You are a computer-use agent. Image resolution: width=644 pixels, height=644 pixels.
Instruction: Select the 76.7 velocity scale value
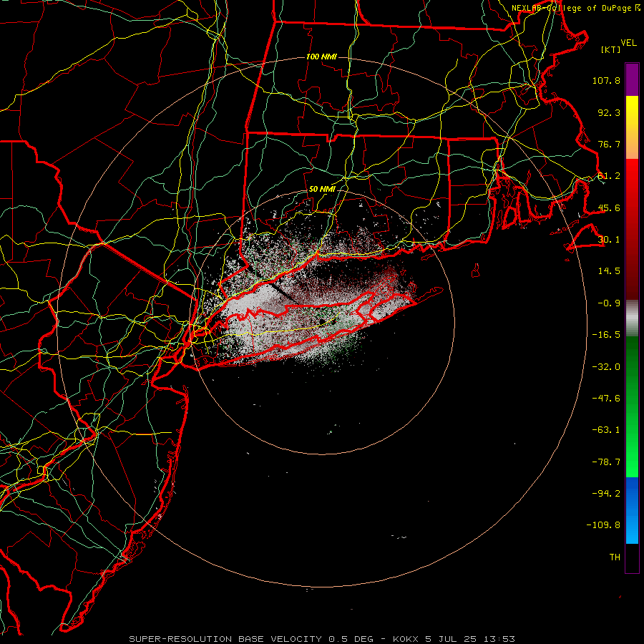click(609, 144)
